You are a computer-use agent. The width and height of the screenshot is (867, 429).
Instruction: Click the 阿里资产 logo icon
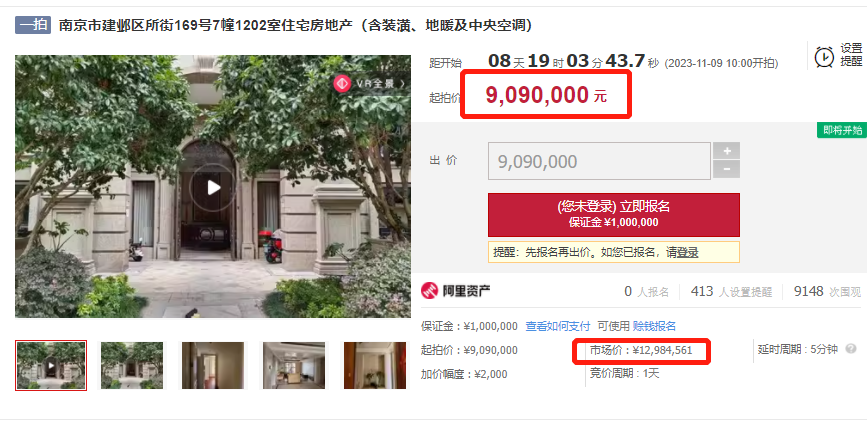(430, 290)
